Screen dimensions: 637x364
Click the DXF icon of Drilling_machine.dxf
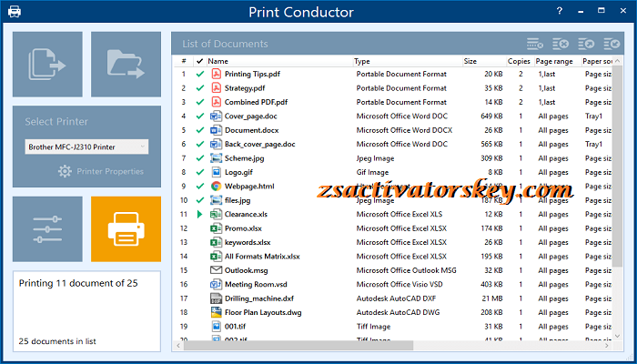click(216, 298)
